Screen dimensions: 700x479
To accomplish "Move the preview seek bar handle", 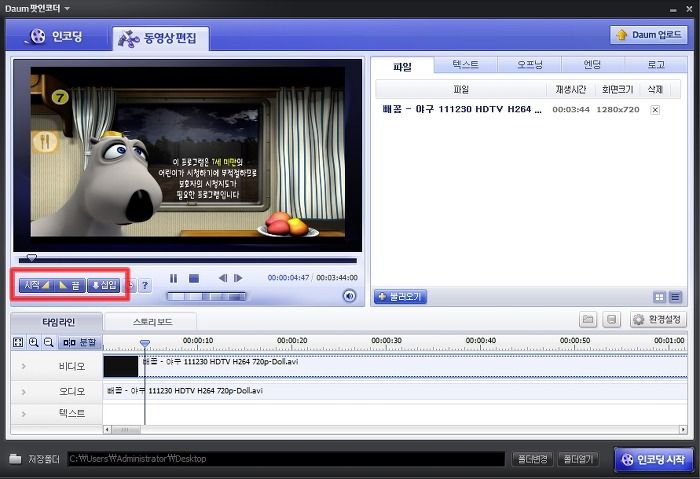I will click(31, 258).
